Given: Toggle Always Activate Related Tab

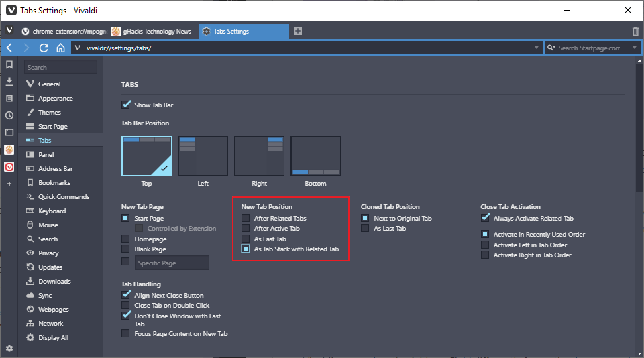Looking at the screenshot, I should coord(485,218).
